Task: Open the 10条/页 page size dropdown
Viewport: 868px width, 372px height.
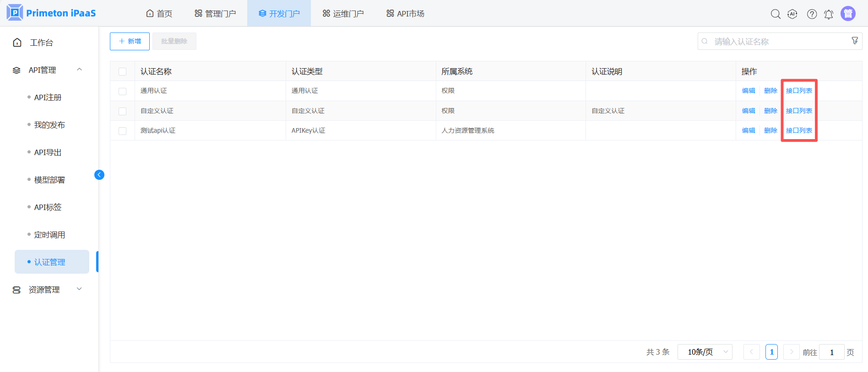Action: pyautogui.click(x=705, y=352)
